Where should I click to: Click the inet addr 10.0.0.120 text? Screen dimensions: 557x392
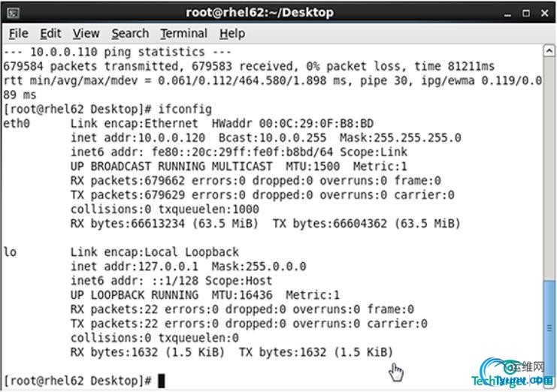tap(138, 137)
